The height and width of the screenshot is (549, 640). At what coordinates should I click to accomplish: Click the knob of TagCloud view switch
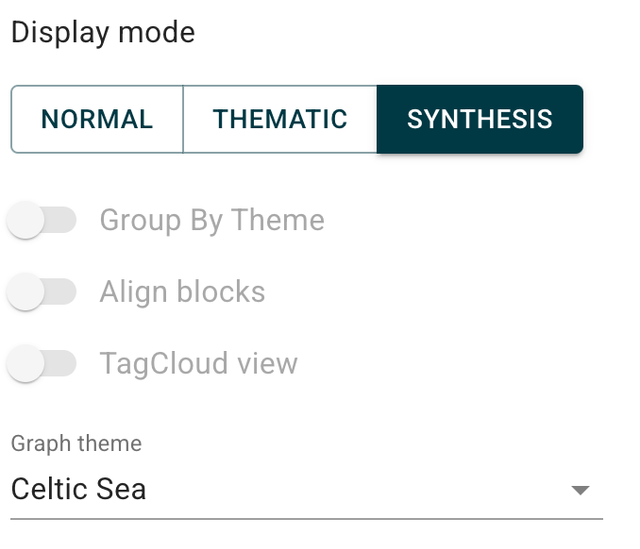26,364
